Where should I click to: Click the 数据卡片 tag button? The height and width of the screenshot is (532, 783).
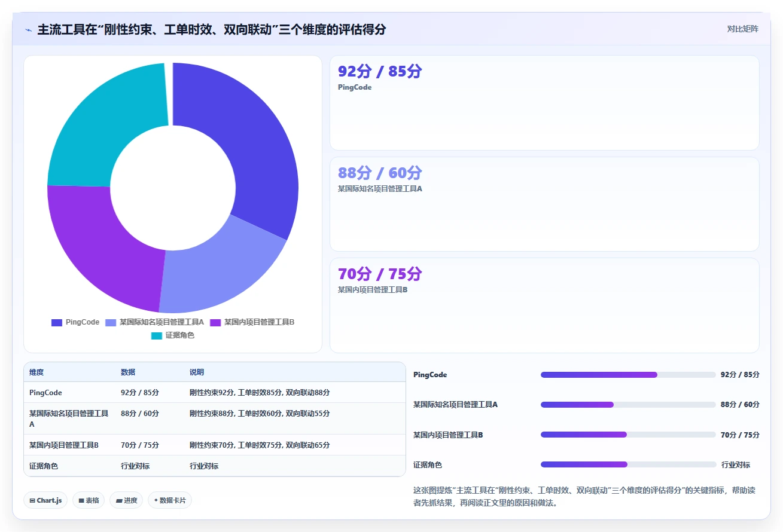tap(170, 500)
